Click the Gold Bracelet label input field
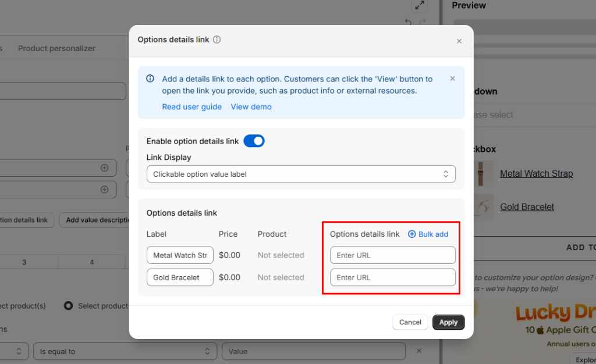 point(180,277)
